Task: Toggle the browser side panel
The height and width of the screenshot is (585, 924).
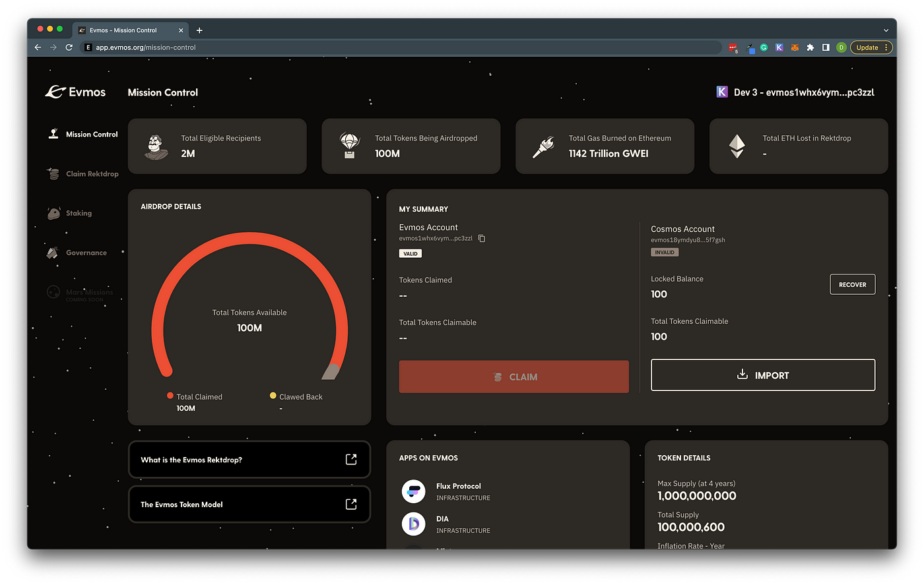Action: tap(826, 47)
